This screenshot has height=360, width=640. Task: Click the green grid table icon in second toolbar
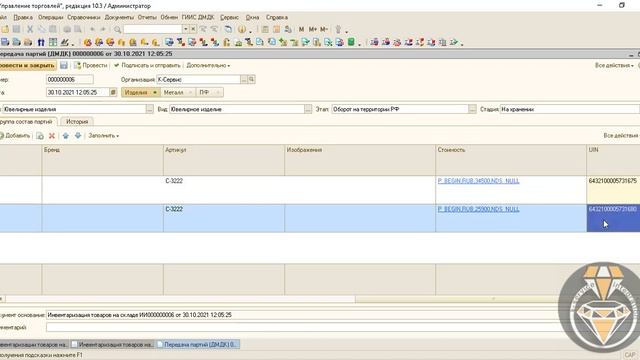(53, 42)
